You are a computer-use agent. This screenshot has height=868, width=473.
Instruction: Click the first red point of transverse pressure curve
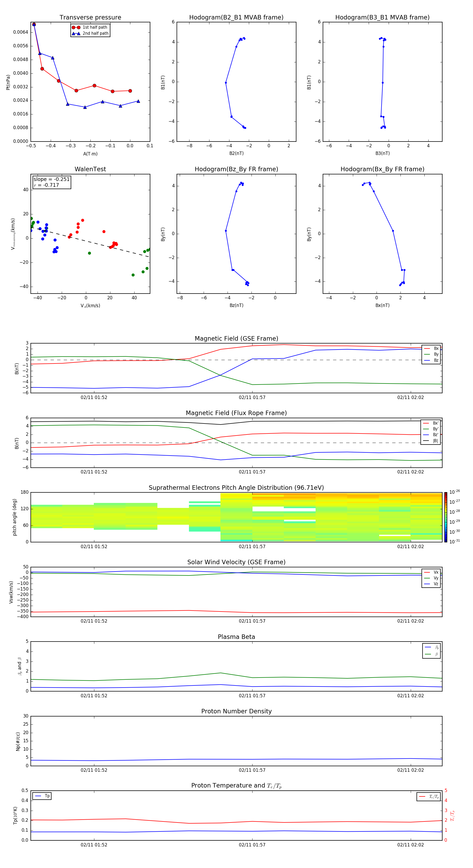(34, 24)
